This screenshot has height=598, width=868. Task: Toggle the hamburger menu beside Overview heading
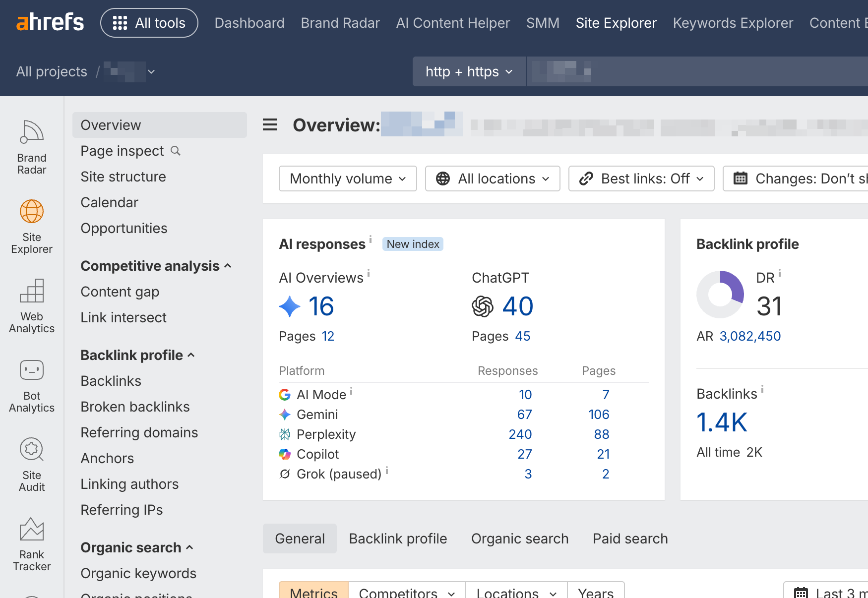coord(270,125)
